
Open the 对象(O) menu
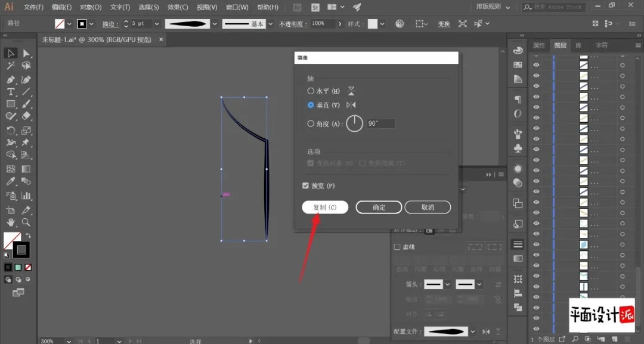click(x=91, y=7)
